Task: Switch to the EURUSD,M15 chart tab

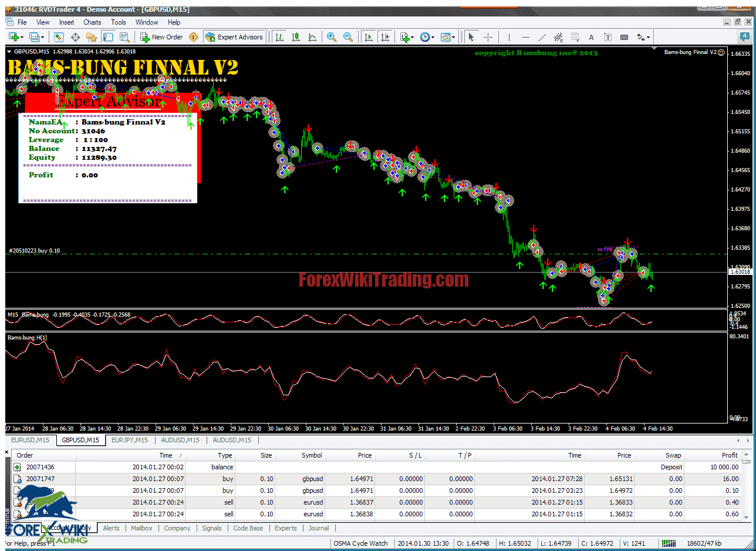Action: 30,440
